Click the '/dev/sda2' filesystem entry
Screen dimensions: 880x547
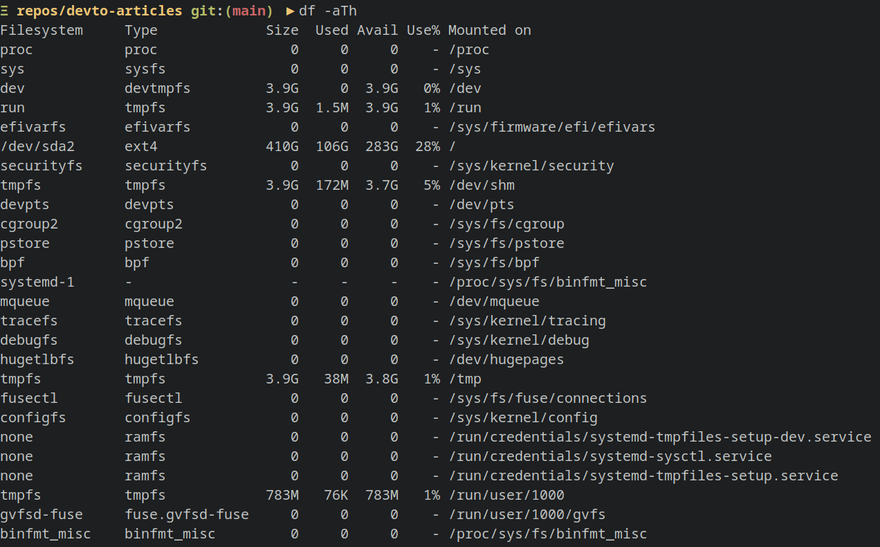point(37,146)
